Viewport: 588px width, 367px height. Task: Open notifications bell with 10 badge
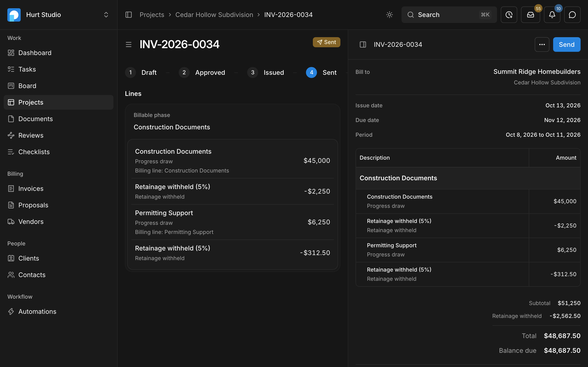(x=552, y=14)
